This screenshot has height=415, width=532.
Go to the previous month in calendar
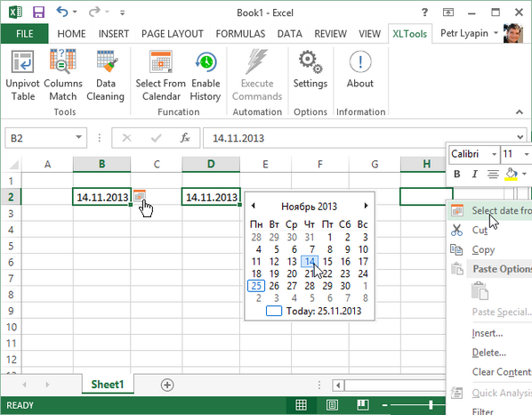pos(254,206)
